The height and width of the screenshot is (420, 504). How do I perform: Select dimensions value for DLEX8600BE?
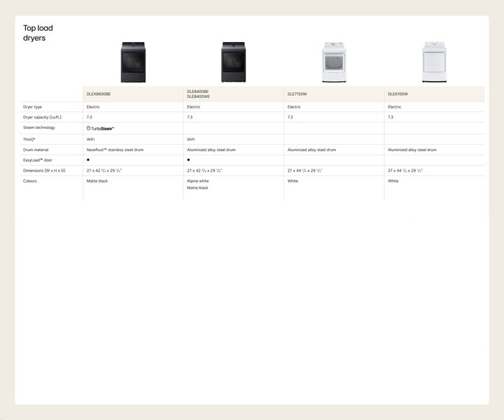104,171
